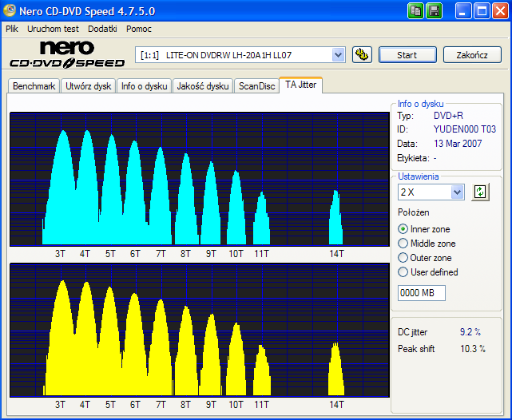The image size is (512, 420).
Task: Switch to the Utwórz dysk tab
Action: [88, 86]
